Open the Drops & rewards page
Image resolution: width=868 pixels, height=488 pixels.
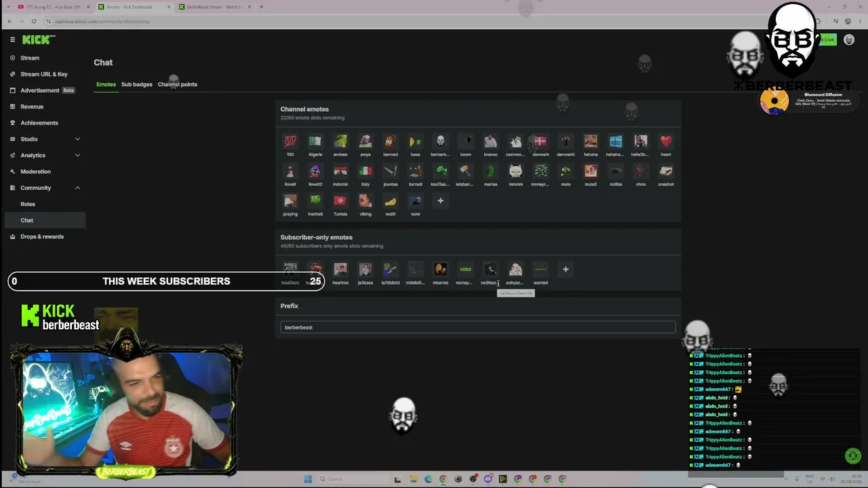coord(42,237)
